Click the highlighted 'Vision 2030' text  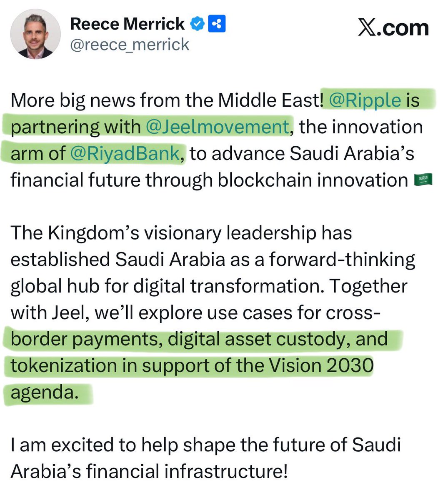[321, 366]
